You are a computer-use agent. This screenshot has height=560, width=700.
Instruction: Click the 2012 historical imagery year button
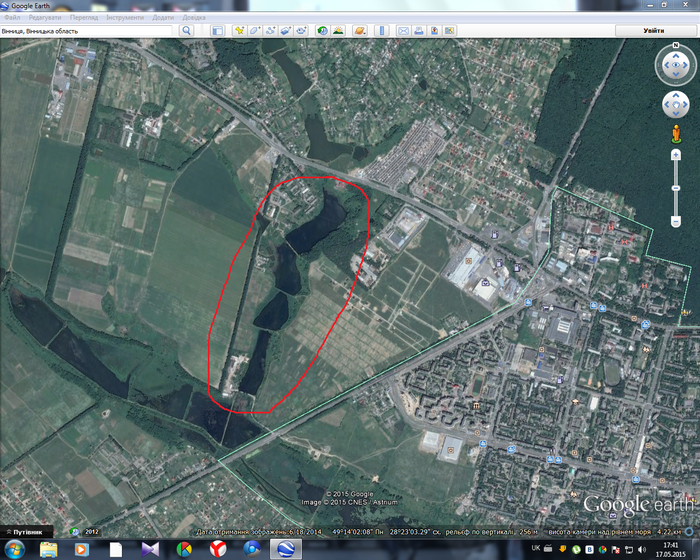tap(92, 532)
